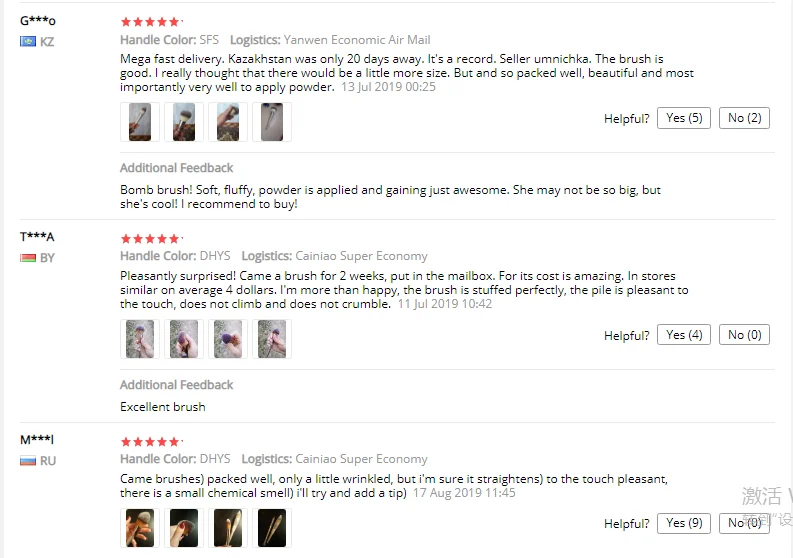View second photo in M***l review
The height and width of the screenshot is (558, 793).
184,528
